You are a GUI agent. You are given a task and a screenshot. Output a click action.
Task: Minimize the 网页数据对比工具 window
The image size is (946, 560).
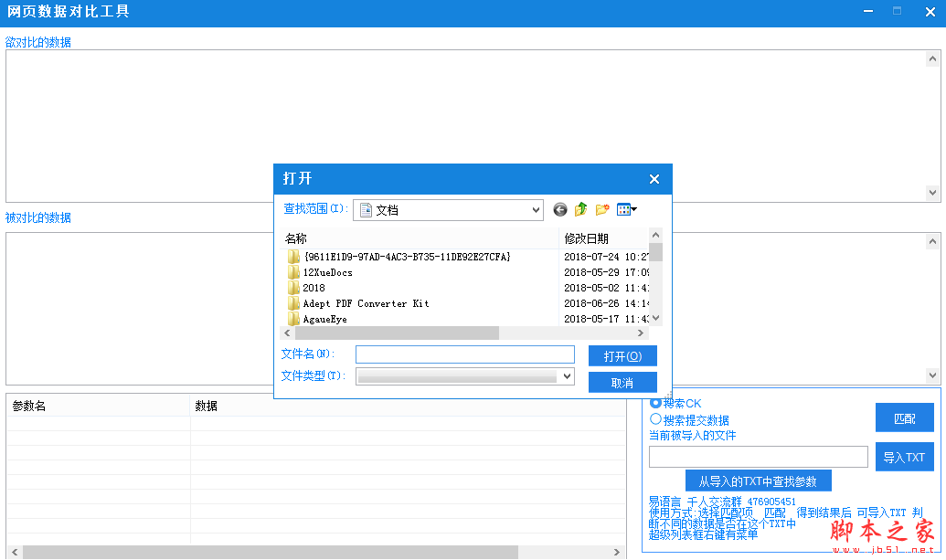(868, 12)
